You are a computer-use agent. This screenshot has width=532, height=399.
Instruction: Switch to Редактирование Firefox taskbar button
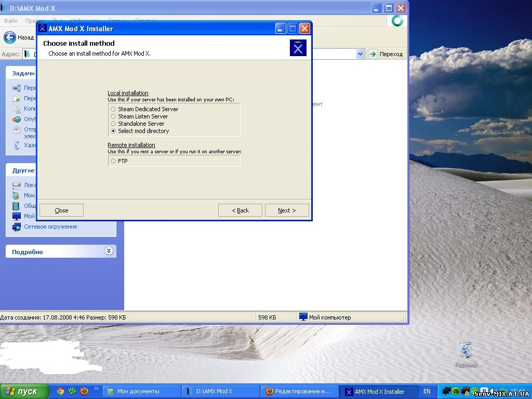(x=299, y=391)
